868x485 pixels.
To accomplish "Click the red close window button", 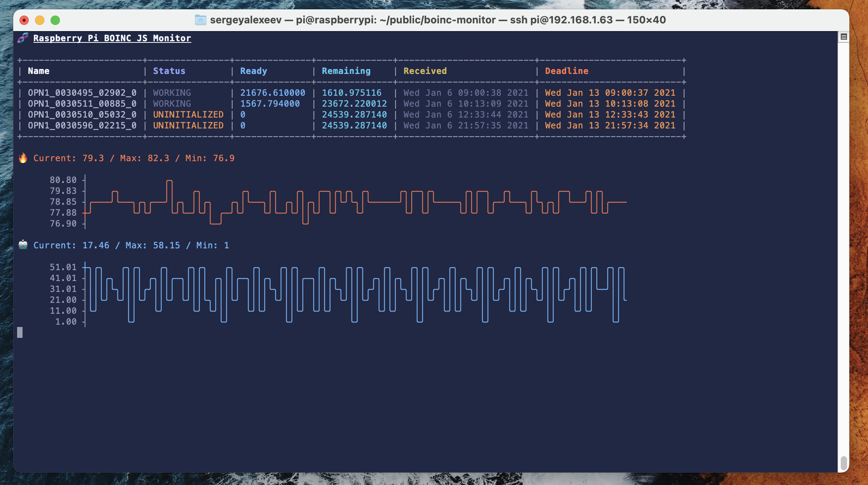I will point(24,20).
